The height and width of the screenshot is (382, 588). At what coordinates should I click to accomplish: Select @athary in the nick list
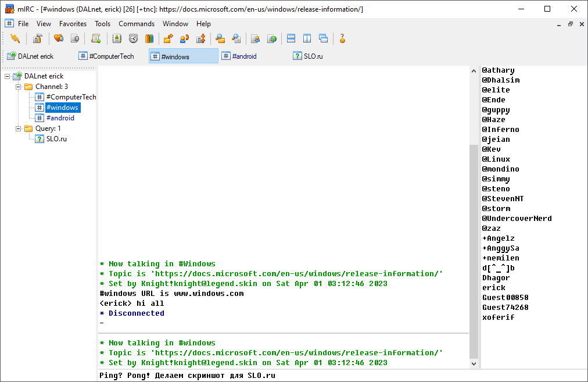click(498, 70)
